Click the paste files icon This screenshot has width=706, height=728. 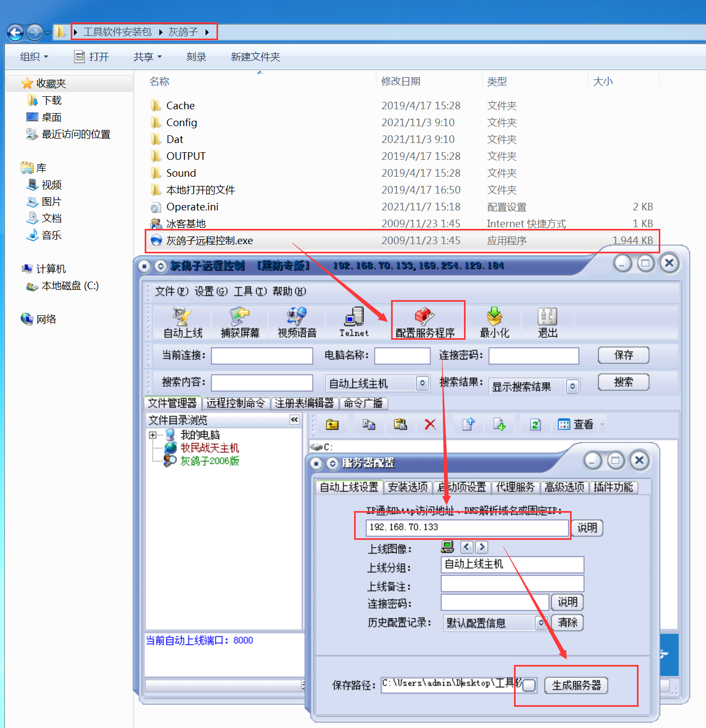coord(400,425)
